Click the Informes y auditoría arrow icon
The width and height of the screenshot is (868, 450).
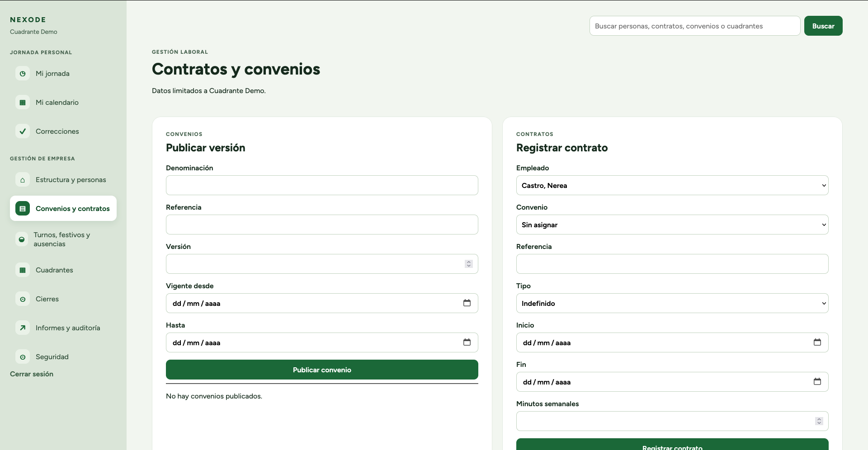click(23, 328)
